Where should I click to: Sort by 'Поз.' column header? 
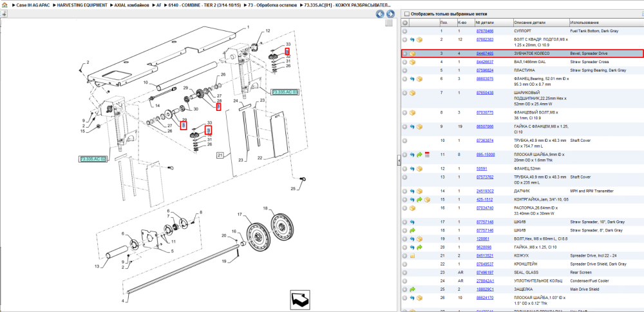pos(448,23)
